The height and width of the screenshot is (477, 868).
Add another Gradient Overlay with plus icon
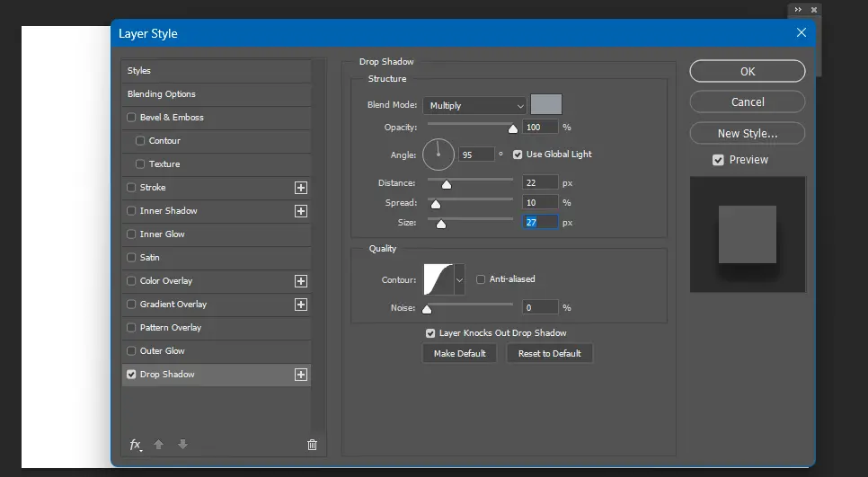click(x=301, y=305)
